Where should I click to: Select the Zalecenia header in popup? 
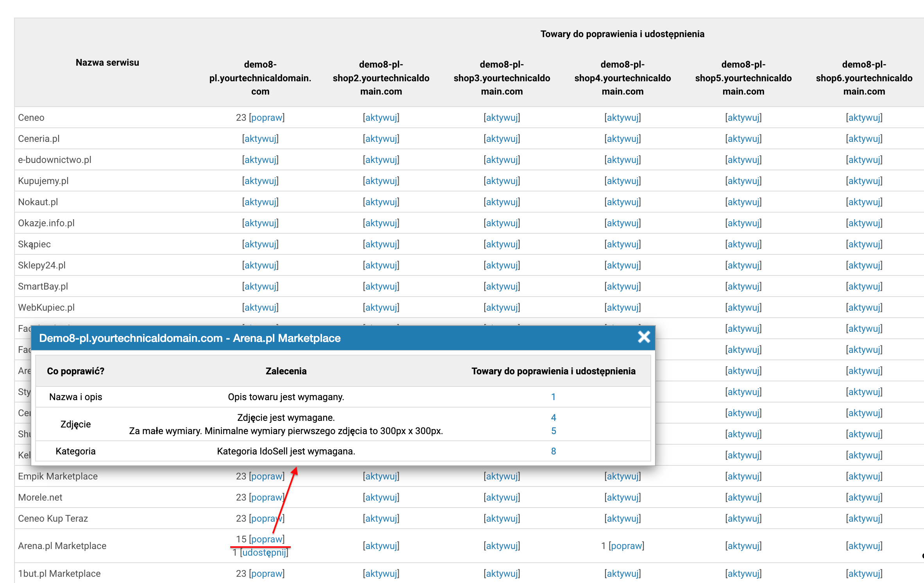[x=286, y=371]
